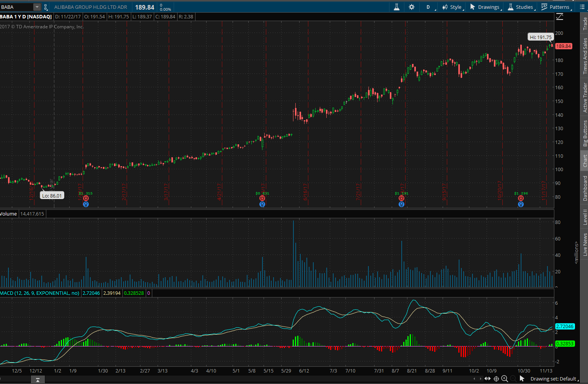
Task: Open the flask icon left of the gear
Action: pos(397,7)
